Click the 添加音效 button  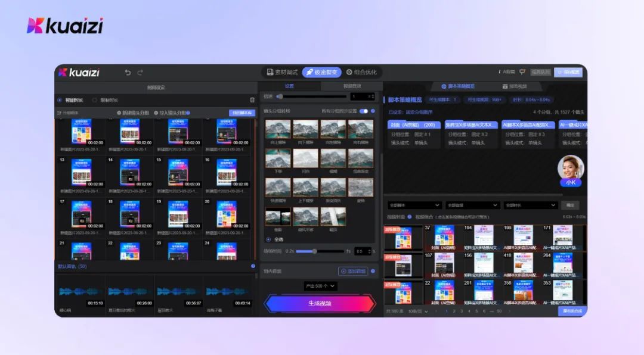click(x=353, y=271)
